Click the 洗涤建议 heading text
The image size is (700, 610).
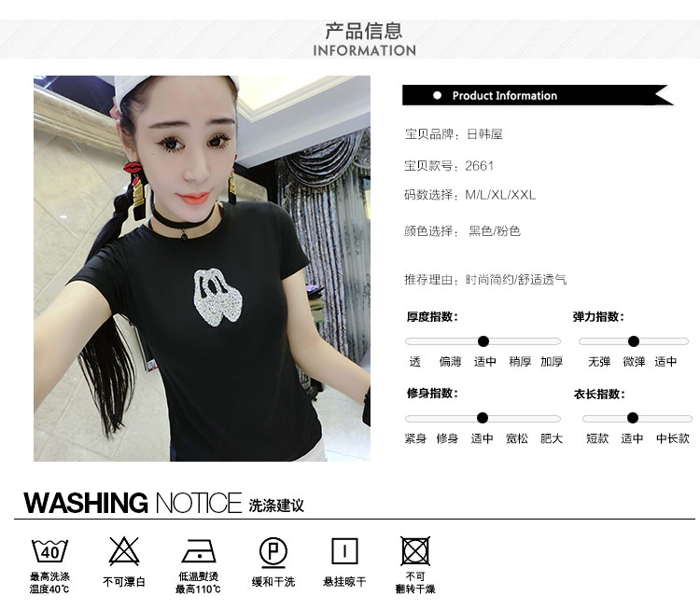[276, 506]
